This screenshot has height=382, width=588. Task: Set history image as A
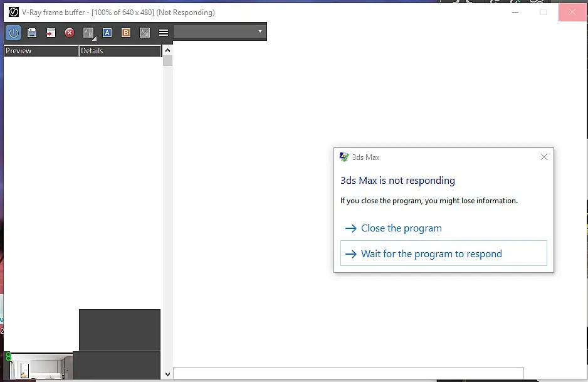tap(107, 33)
